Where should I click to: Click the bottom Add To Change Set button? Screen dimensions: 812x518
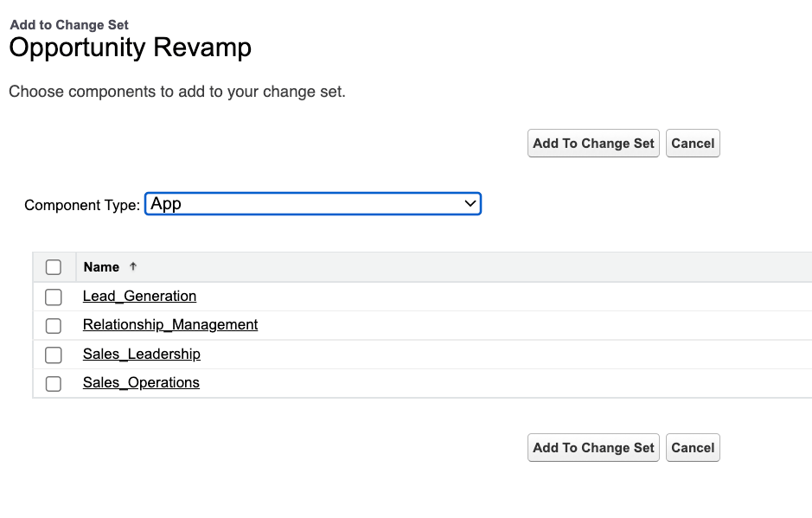(x=593, y=447)
